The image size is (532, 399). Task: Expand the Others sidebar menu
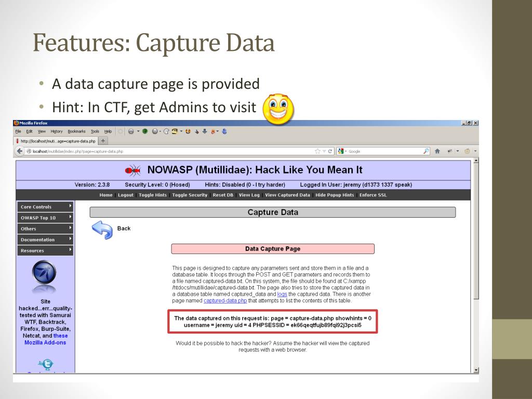[x=45, y=229]
